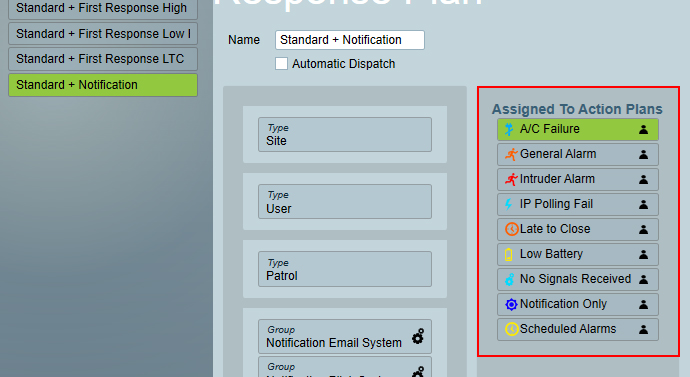
Task: Open the Low Battery action plan
Action: [x=578, y=254]
